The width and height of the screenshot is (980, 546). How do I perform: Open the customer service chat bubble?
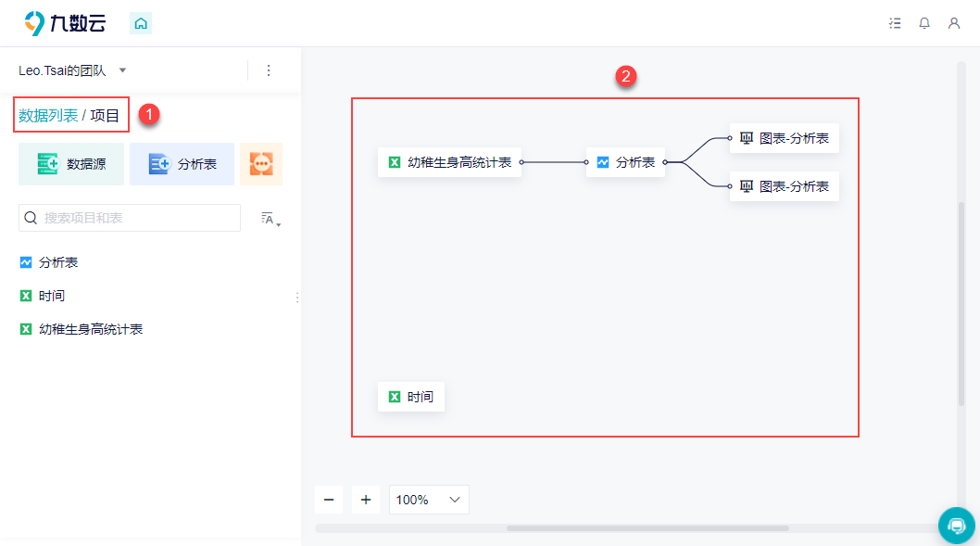point(956,526)
